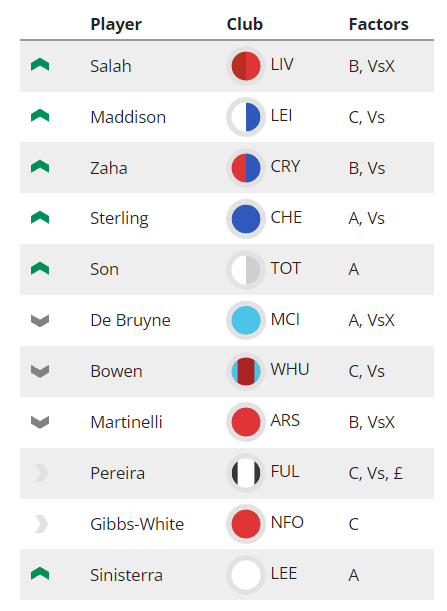Open the Gibbs-White player name
The height and width of the screenshot is (611, 447).
point(137,524)
